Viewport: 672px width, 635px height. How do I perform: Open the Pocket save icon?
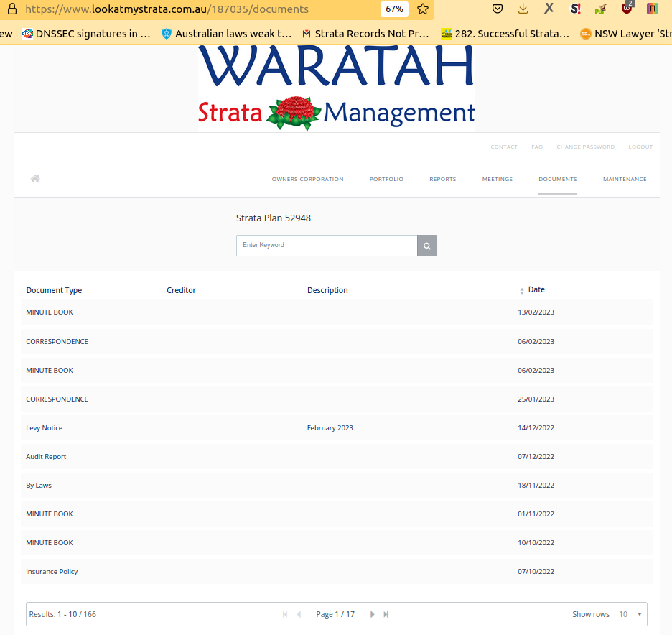point(498,9)
